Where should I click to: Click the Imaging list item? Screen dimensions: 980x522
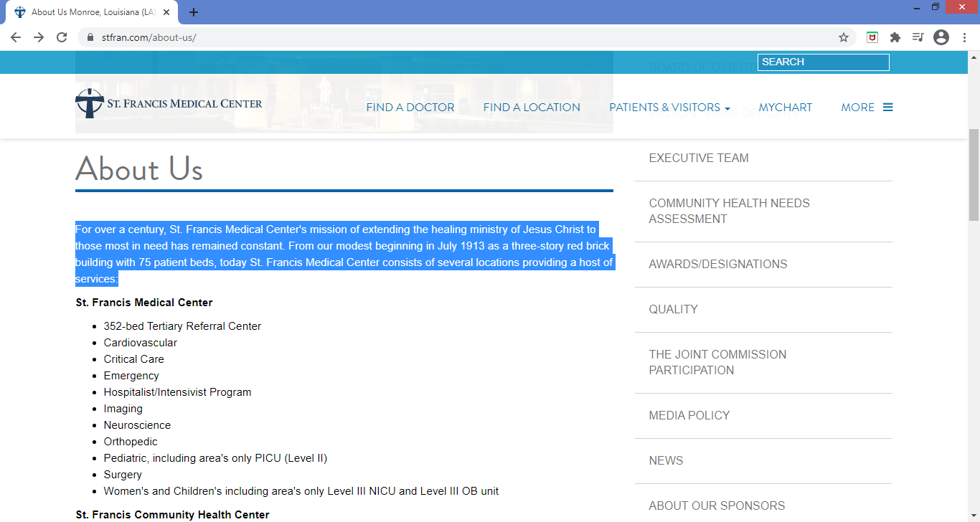point(123,409)
